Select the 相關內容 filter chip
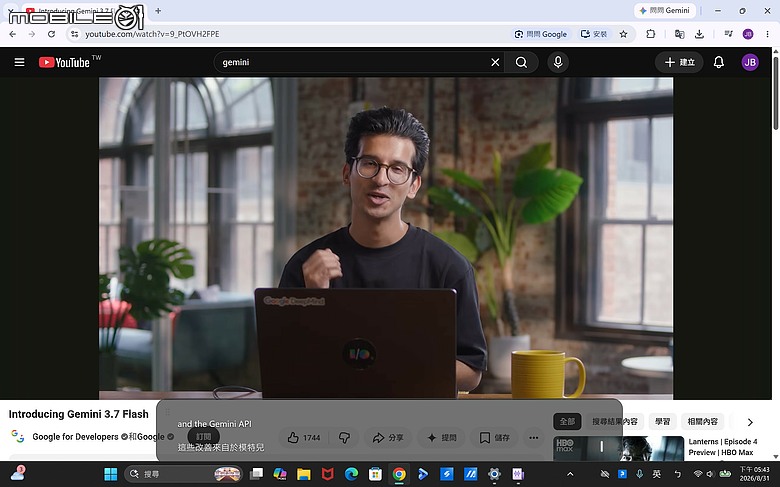This screenshot has height=487, width=780. (x=702, y=422)
